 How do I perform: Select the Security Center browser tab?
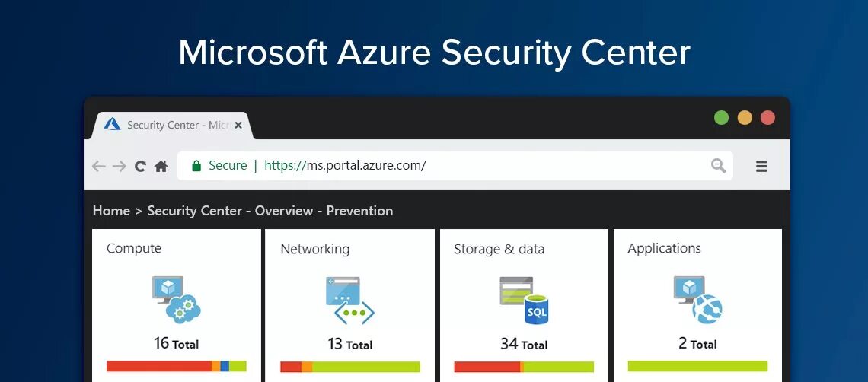coord(168,125)
